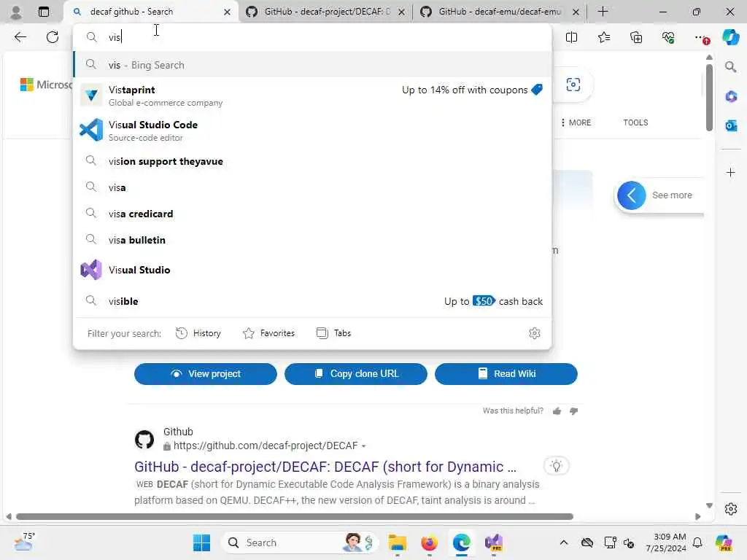The width and height of the screenshot is (747, 560).
Task: Select the Vistaprint suggestion
Action: [x=312, y=96]
